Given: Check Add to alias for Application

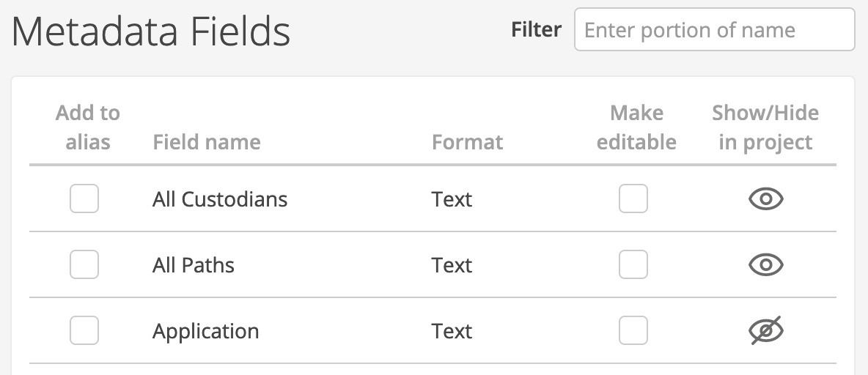Looking at the screenshot, I should tap(84, 330).
